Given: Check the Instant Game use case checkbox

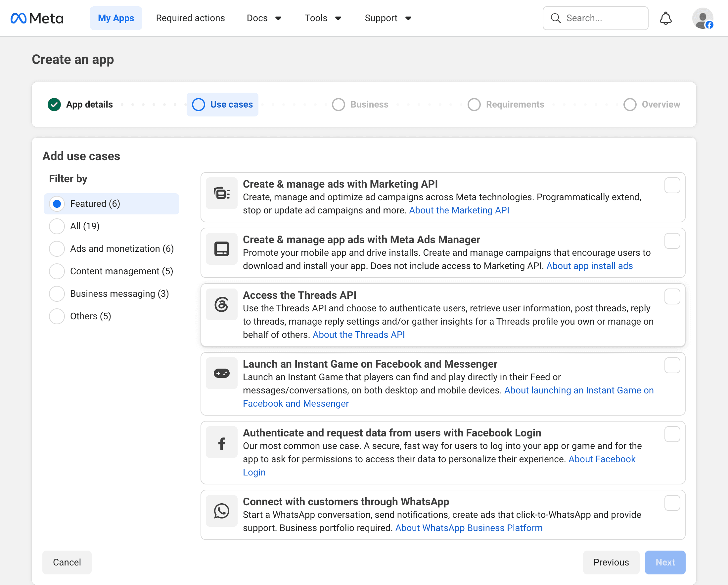Looking at the screenshot, I should pos(672,365).
